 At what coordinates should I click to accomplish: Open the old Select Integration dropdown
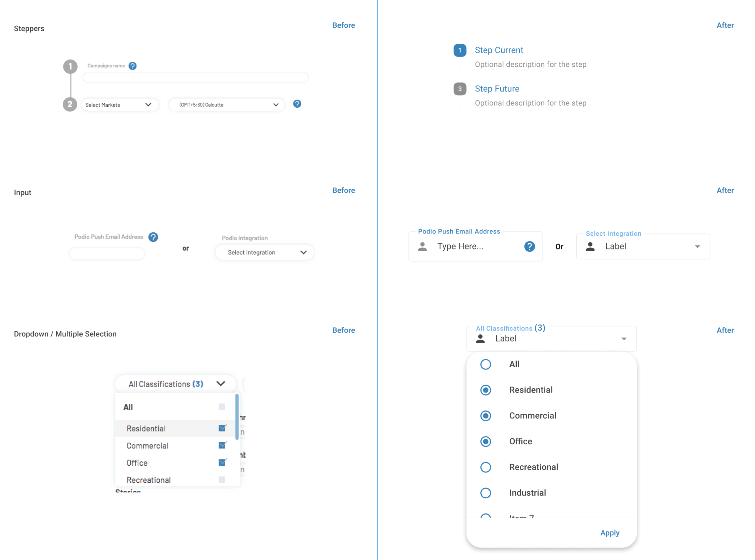(265, 252)
